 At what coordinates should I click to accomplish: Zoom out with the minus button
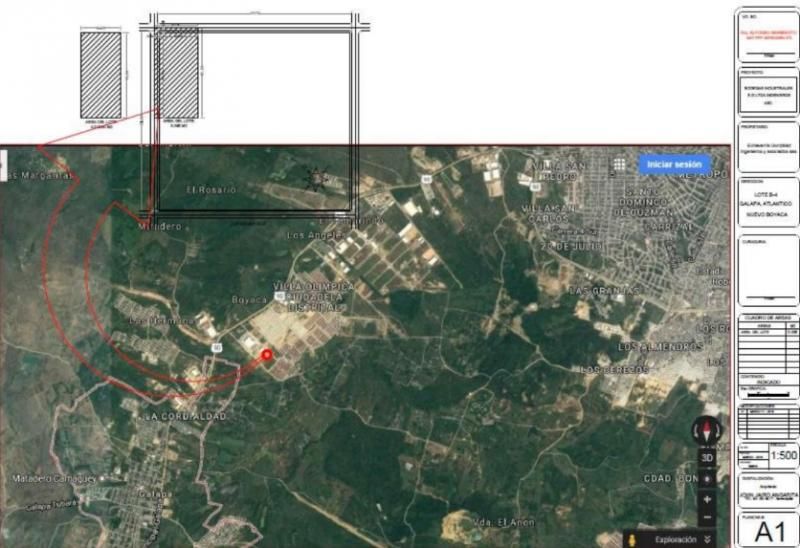pos(707,517)
